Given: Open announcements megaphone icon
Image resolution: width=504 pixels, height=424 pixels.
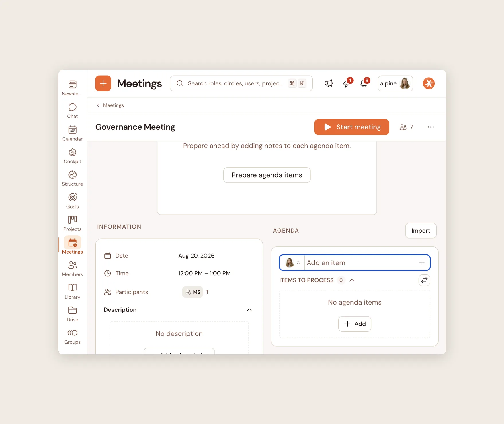Looking at the screenshot, I should click(329, 83).
